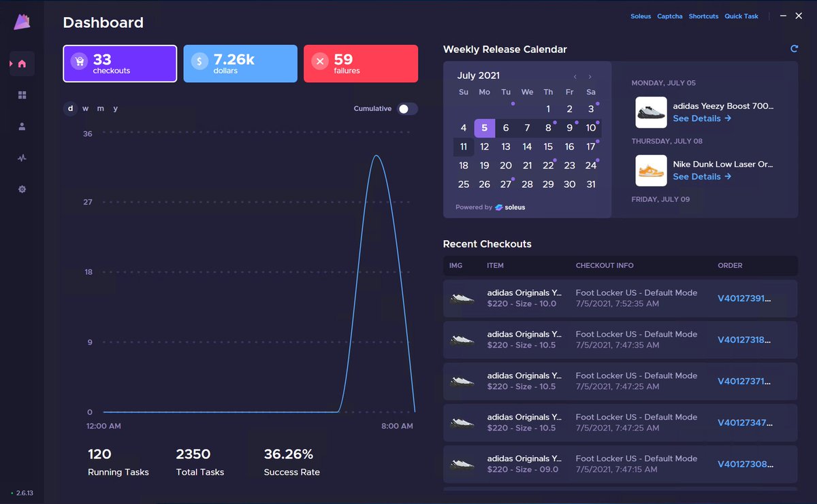The width and height of the screenshot is (817, 504).
Task: See Details for Nike Dunk Low Laser
Action: [x=702, y=177]
